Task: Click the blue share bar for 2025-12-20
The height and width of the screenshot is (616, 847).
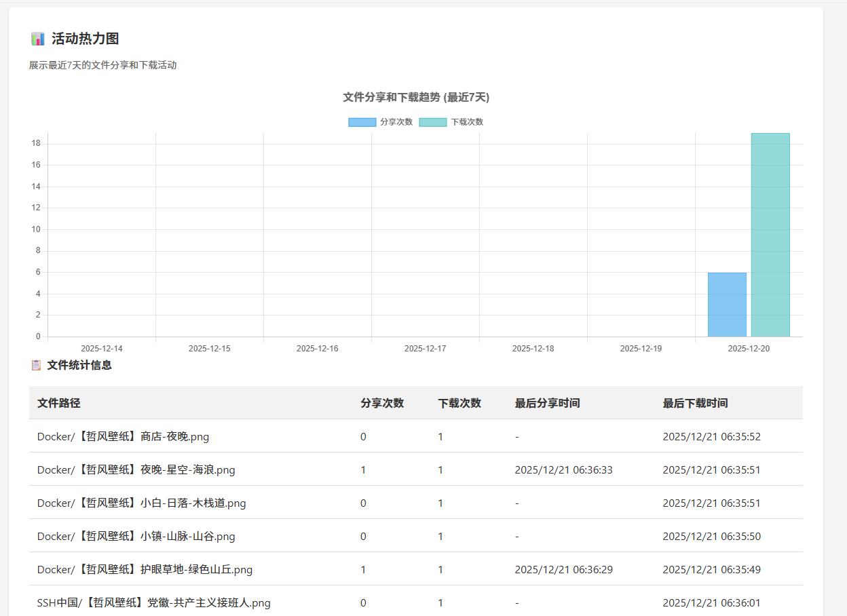Action: (x=727, y=305)
